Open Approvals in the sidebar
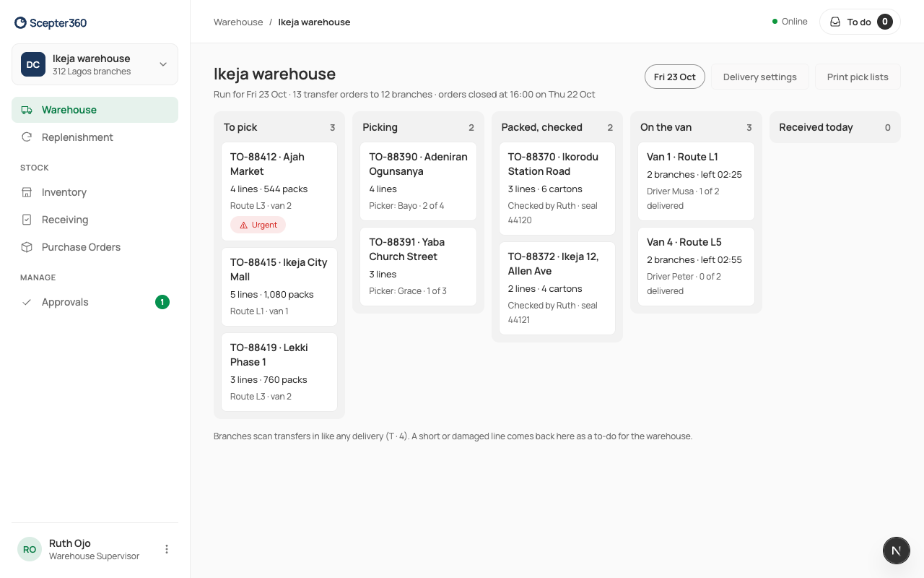Screen dimensions: 924x578 point(95,302)
